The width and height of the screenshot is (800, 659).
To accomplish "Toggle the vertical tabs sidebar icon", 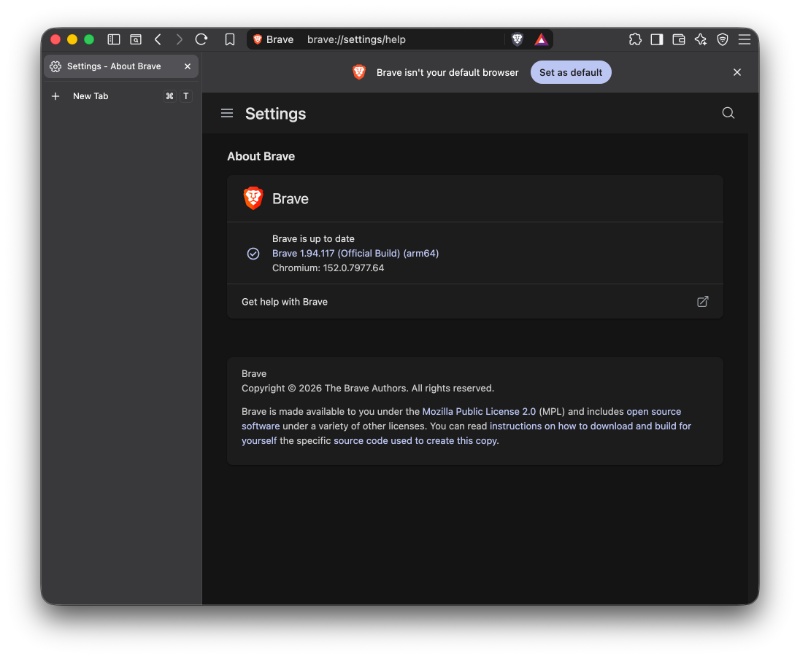I will click(x=114, y=39).
